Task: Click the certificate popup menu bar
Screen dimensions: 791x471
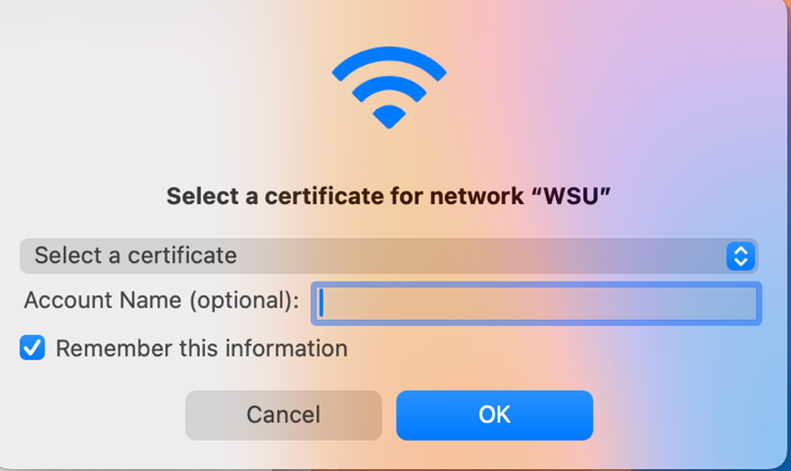Action: click(x=388, y=256)
